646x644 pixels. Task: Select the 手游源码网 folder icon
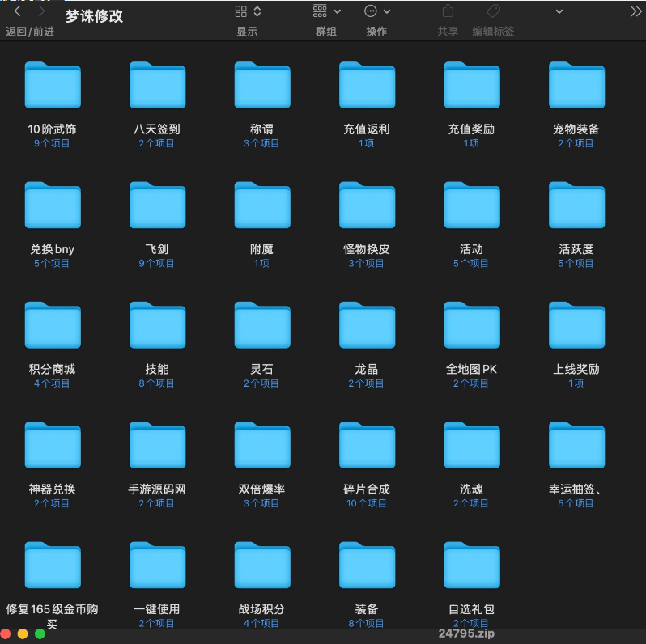[x=157, y=445]
